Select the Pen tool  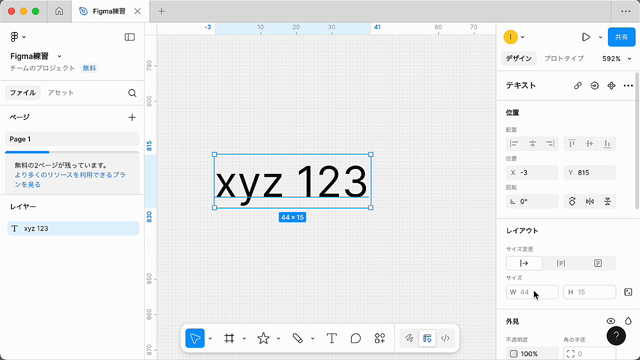[298, 338]
